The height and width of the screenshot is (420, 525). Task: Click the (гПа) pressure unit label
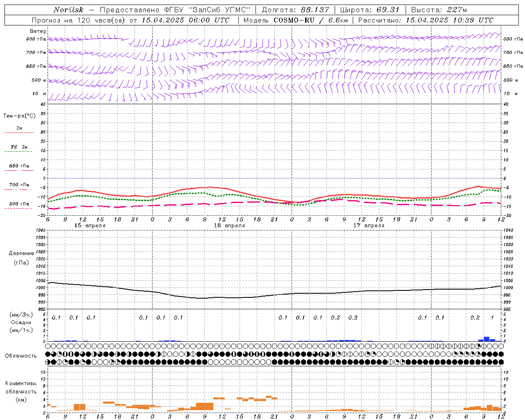(x=21, y=262)
